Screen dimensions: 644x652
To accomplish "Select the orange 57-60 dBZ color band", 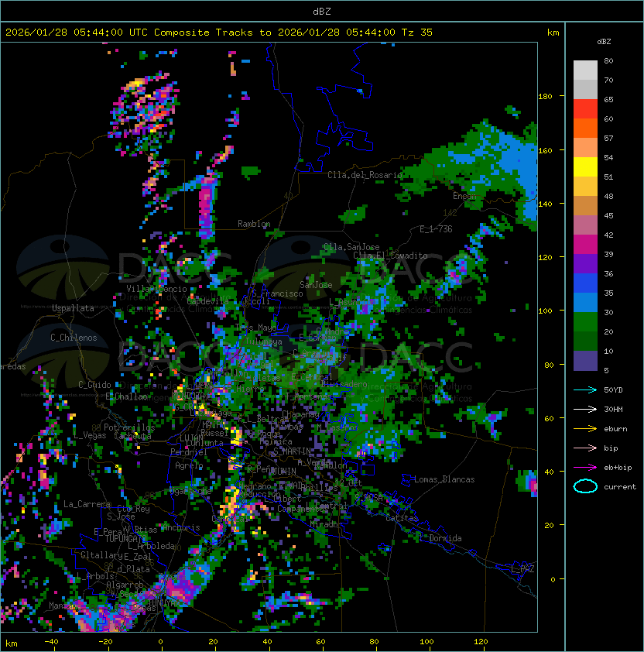I will pos(585,129).
